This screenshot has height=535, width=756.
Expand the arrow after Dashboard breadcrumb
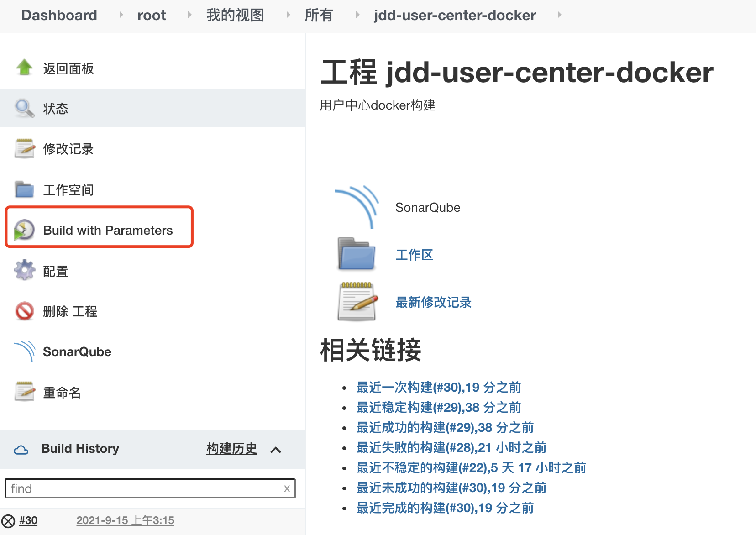pyautogui.click(x=121, y=15)
